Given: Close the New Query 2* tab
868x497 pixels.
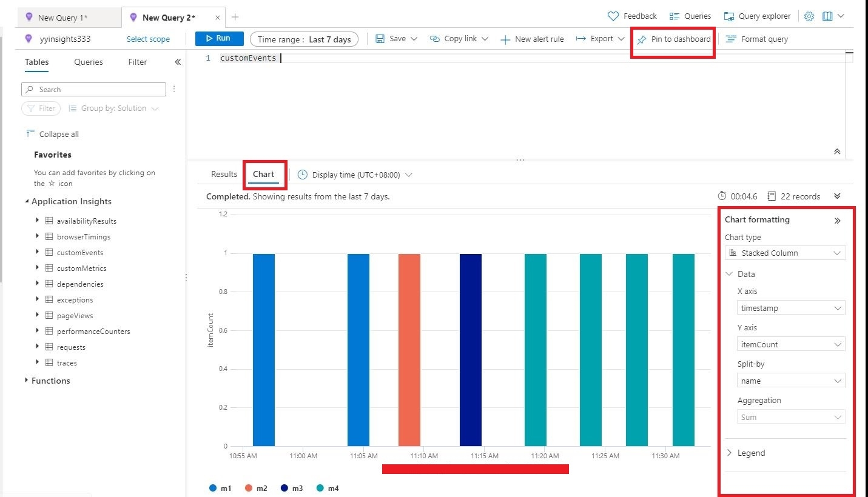Looking at the screenshot, I should pos(218,18).
